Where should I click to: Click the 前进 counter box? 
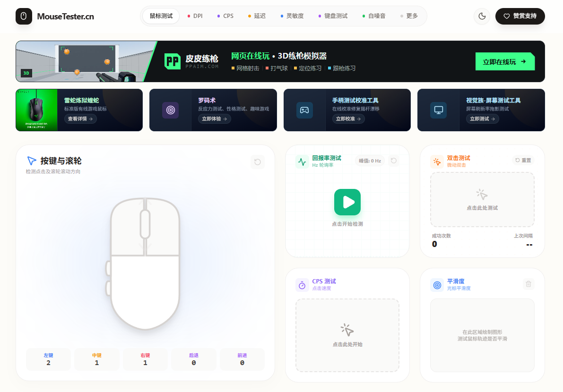pyautogui.click(x=242, y=359)
